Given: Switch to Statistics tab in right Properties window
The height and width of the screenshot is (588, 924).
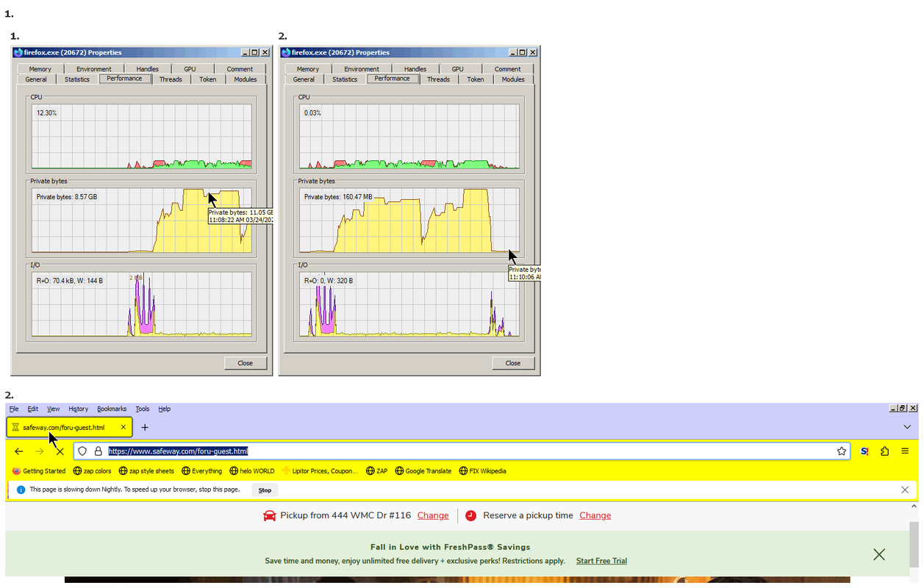Looking at the screenshot, I should [345, 79].
